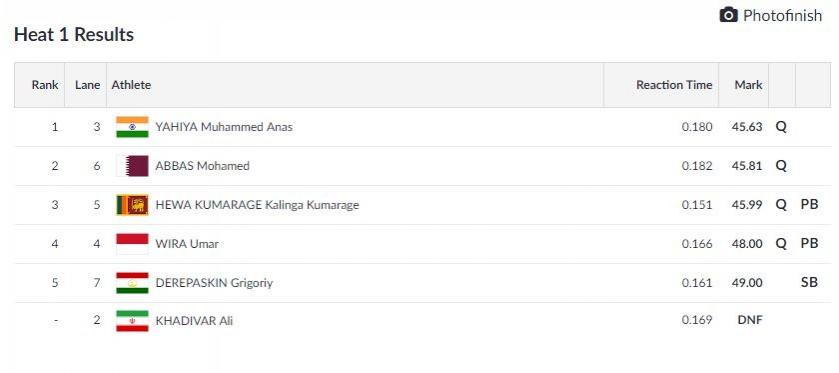Click the India flag icon
839x373 pixels.
pyautogui.click(x=132, y=127)
